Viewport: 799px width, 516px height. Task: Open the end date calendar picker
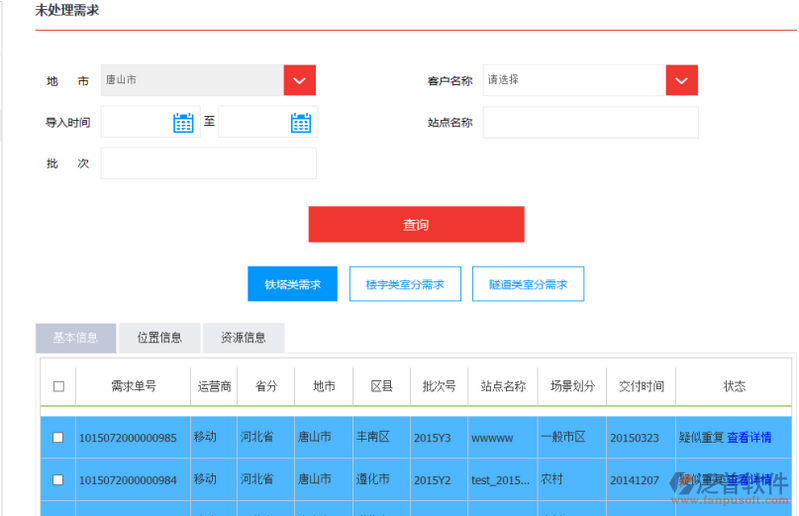(301, 123)
